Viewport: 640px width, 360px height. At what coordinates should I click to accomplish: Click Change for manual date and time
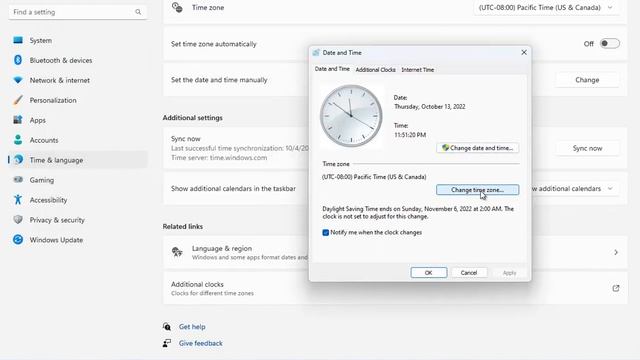tap(587, 80)
